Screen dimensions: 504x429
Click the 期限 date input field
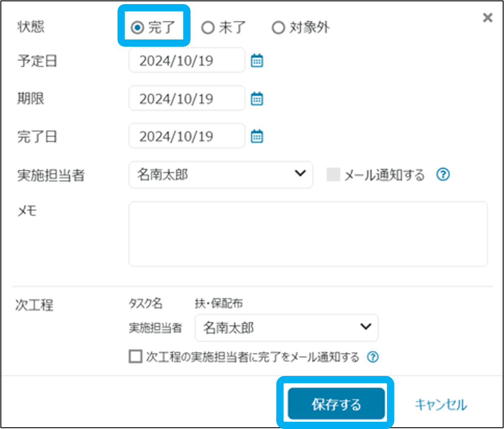click(x=186, y=98)
